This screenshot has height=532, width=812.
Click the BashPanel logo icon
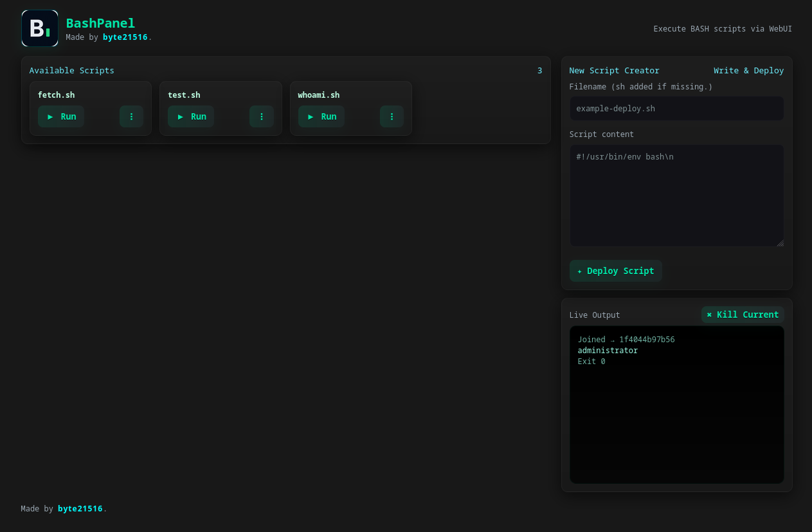(40, 28)
